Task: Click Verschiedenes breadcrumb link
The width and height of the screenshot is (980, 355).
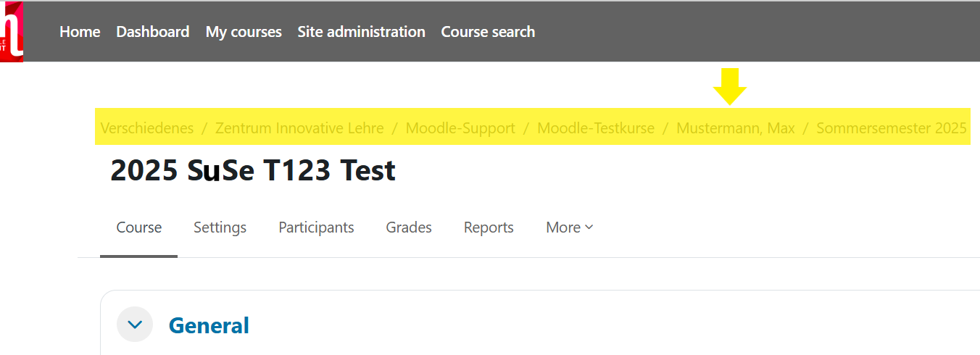Action: point(147,128)
